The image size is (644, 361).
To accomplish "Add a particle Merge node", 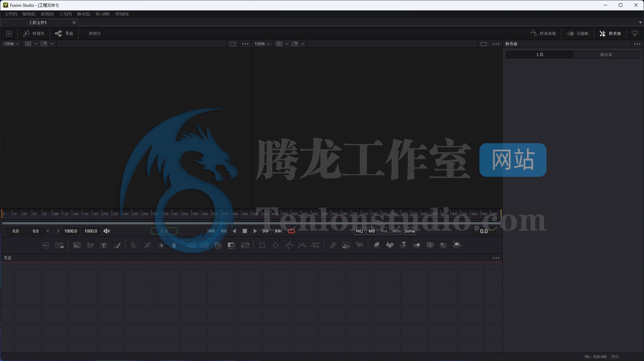I will (x=346, y=245).
